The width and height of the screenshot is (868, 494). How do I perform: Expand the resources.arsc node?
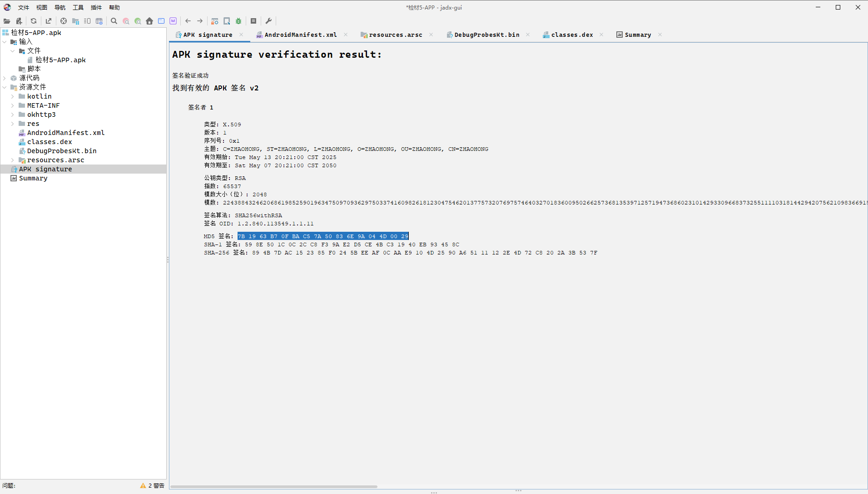[13, 160]
